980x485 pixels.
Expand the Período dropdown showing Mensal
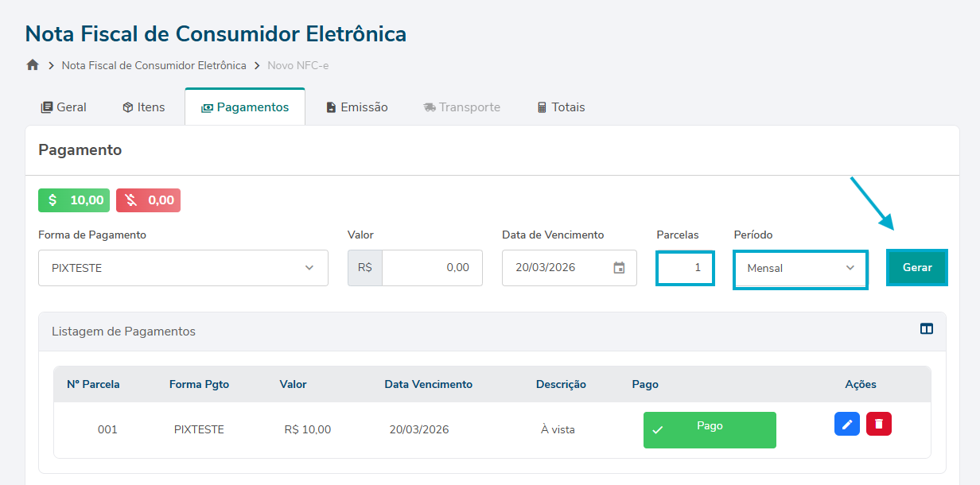799,268
